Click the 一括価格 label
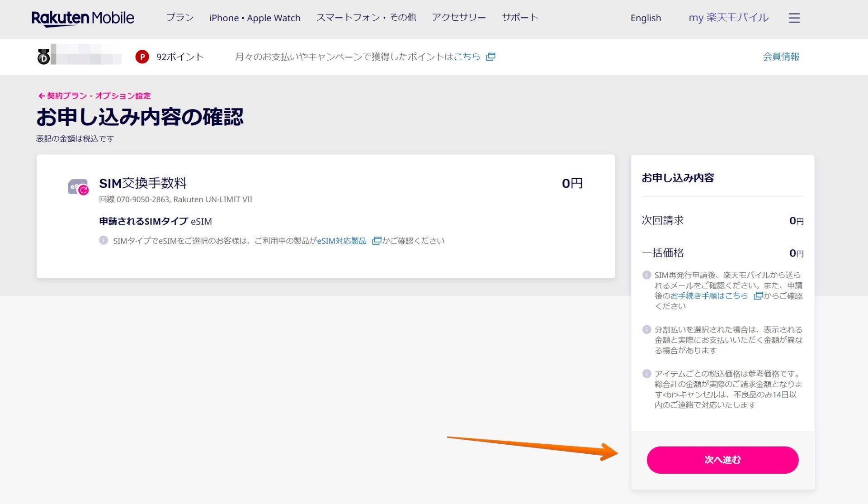868x504 pixels. click(x=663, y=253)
